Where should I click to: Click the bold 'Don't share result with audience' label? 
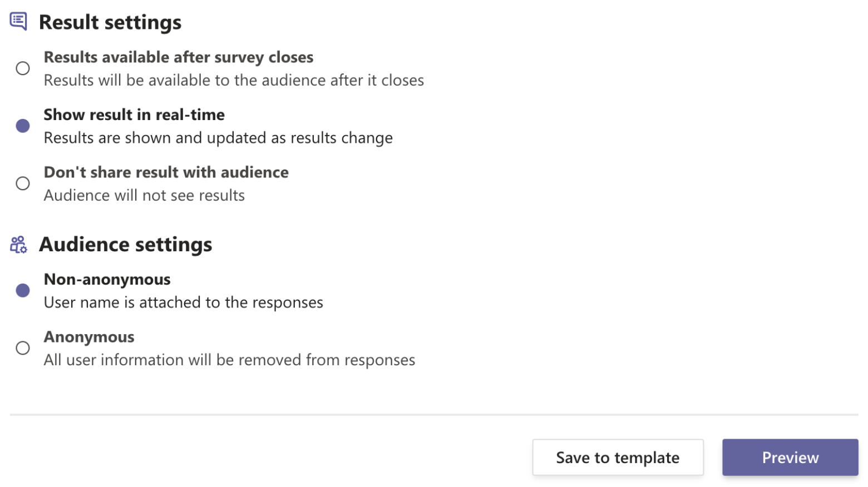(166, 172)
